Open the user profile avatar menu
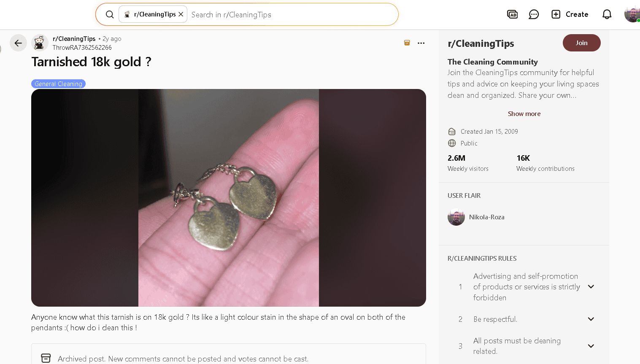640x364 pixels. (632, 14)
